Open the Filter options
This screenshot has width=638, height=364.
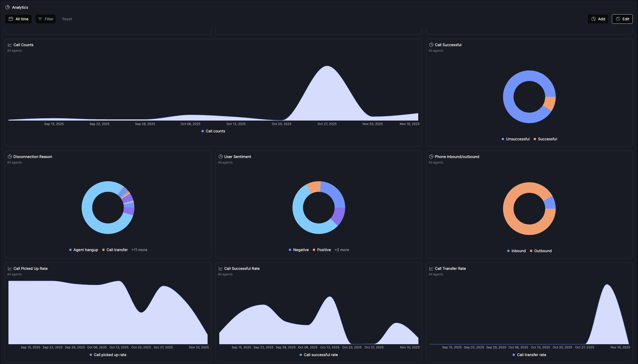pos(46,19)
